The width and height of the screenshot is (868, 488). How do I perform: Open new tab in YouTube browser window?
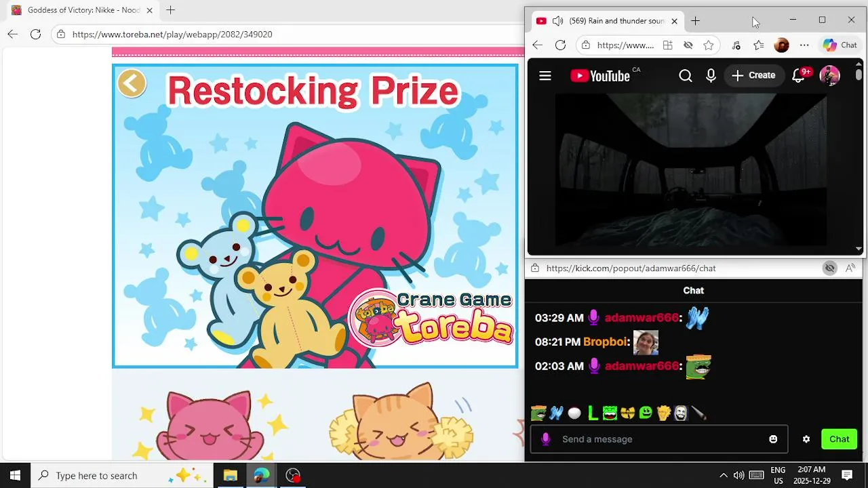[695, 21]
